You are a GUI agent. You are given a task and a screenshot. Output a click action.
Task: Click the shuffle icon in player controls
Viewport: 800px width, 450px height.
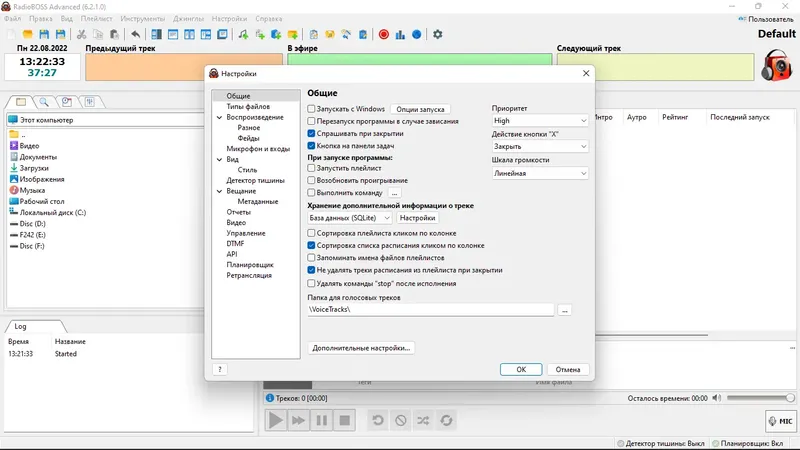423,420
